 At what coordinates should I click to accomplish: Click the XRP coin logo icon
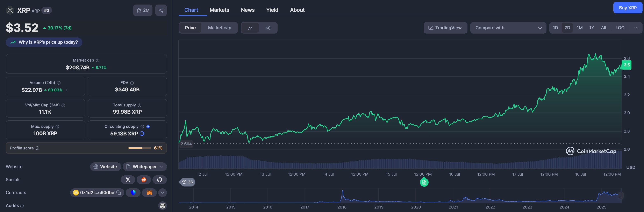tap(10, 10)
